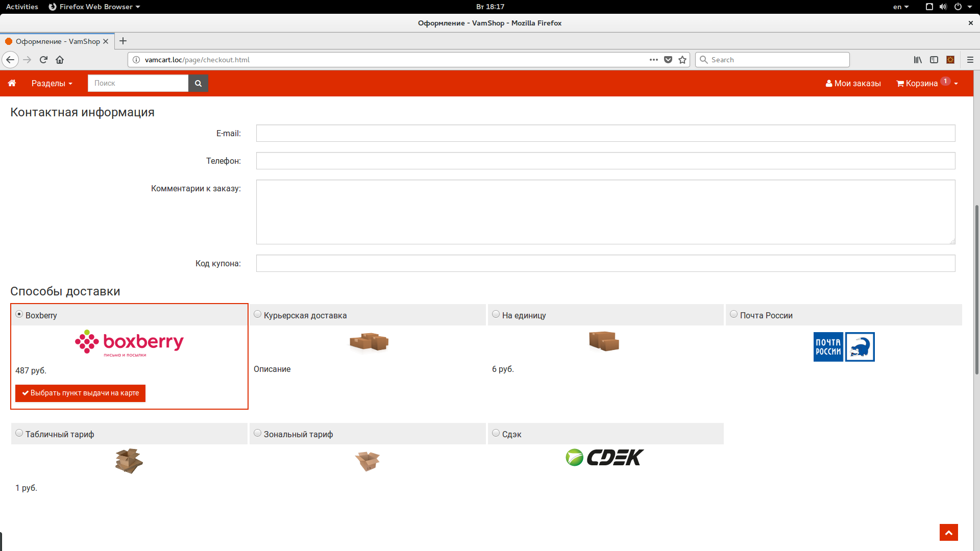Reload the checkout page
The height and width of the screenshot is (551, 980).
(43, 60)
